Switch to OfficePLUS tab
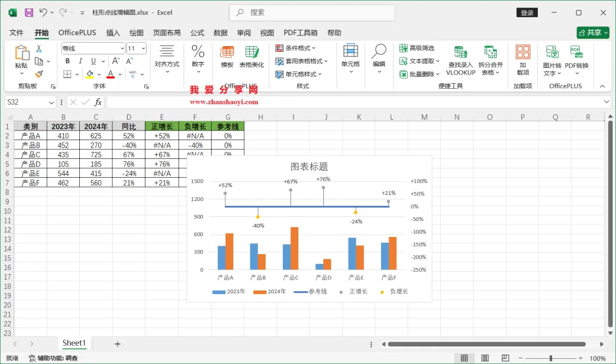616x364 pixels. pos(77,32)
